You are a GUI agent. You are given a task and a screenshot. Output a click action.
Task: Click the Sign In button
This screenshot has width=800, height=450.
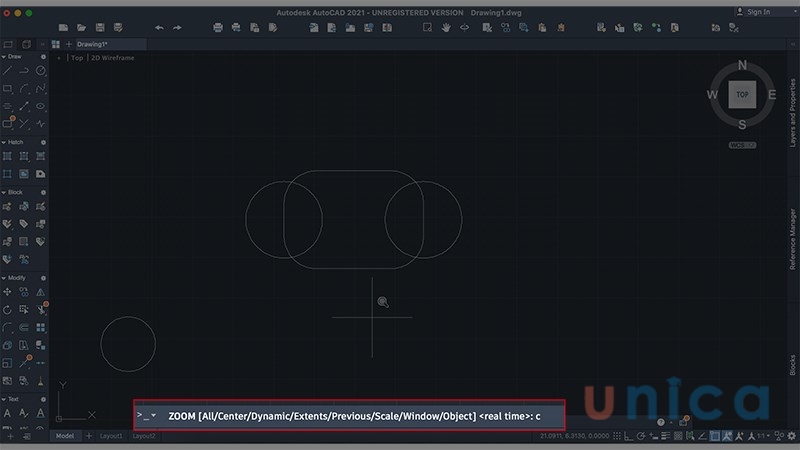pos(753,12)
